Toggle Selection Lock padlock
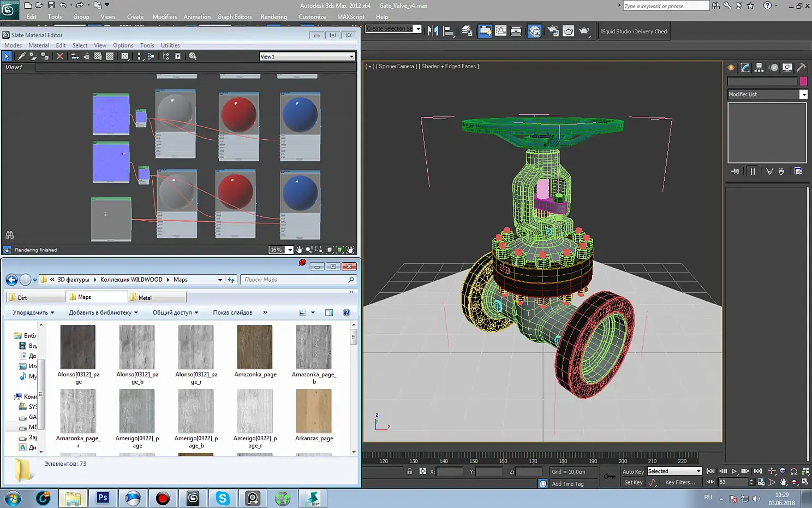The height and width of the screenshot is (508, 812). (409, 471)
